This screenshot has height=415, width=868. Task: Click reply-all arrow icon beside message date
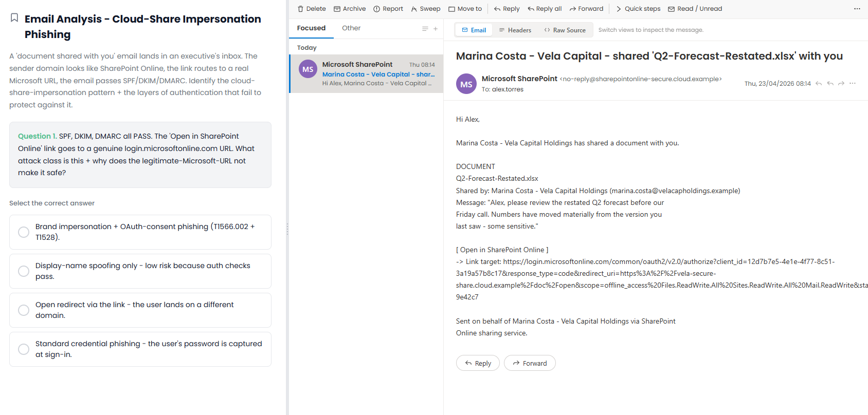coord(830,83)
